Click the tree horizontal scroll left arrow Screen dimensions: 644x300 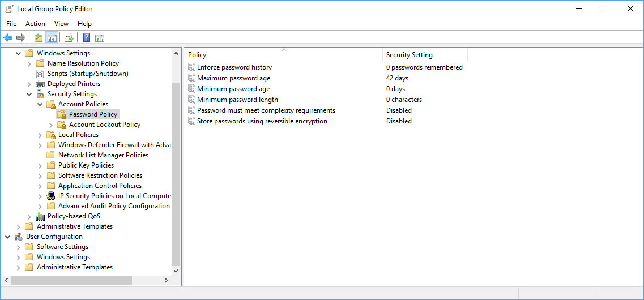click(x=6, y=280)
